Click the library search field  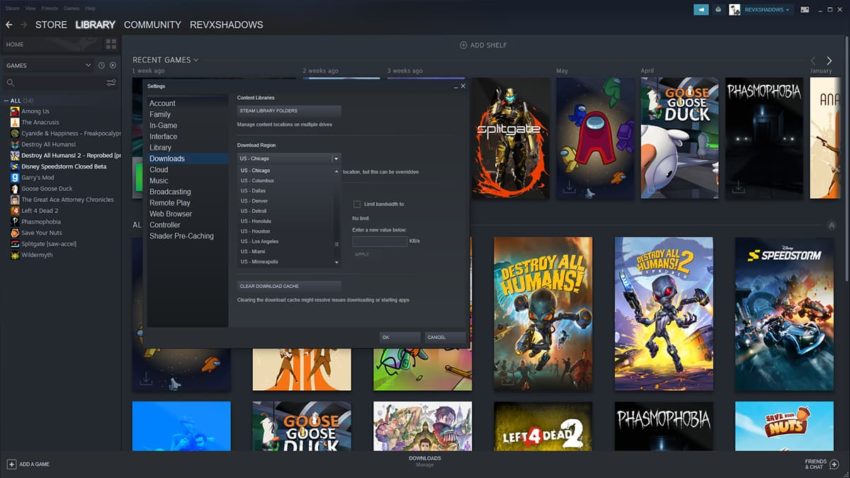[60, 83]
